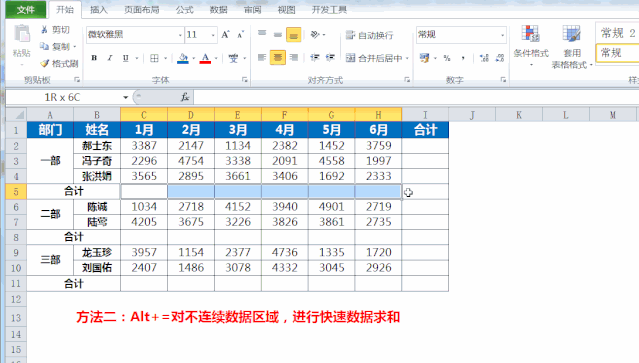Click the phonetic guide 文 icon

(234, 58)
